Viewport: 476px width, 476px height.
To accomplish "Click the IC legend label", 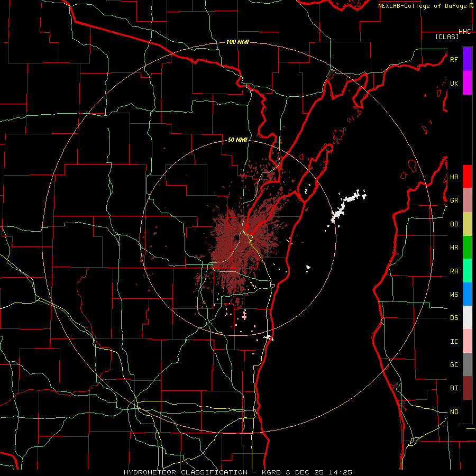I will click(454, 342).
